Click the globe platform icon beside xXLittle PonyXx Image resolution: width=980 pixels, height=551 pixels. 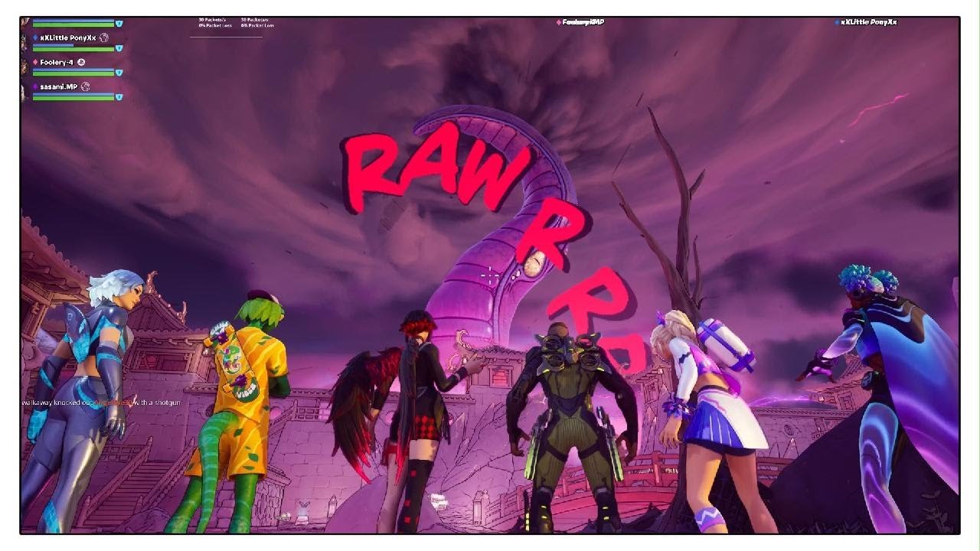click(104, 37)
